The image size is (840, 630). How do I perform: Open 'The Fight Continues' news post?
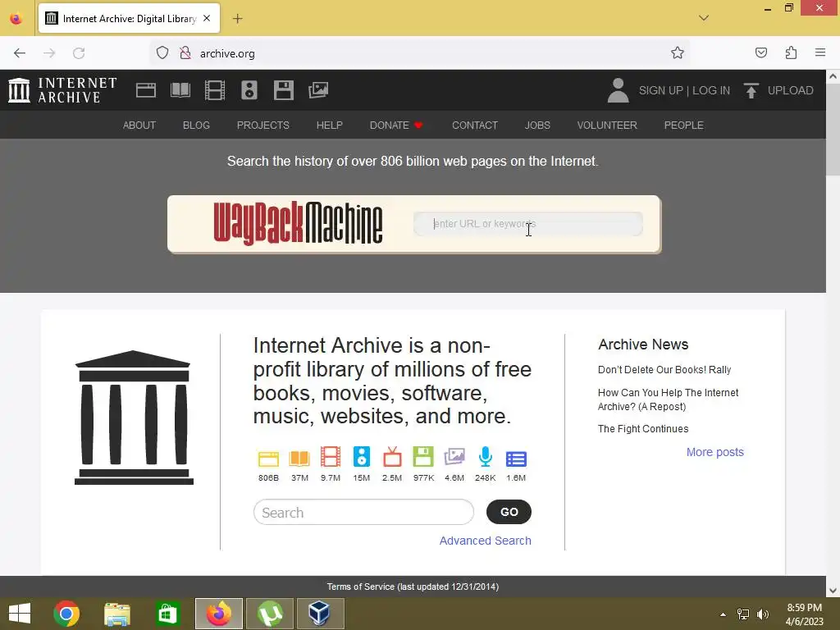coord(643,428)
